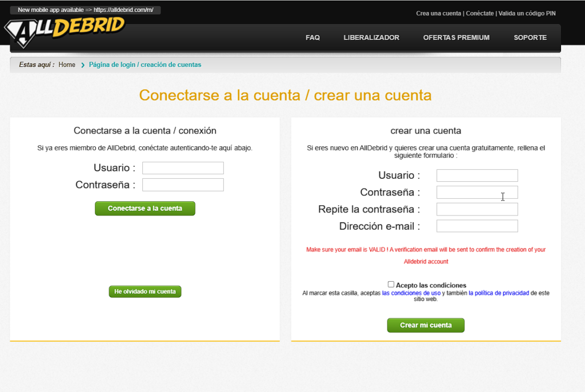Open the FAQ menu item

click(312, 38)
